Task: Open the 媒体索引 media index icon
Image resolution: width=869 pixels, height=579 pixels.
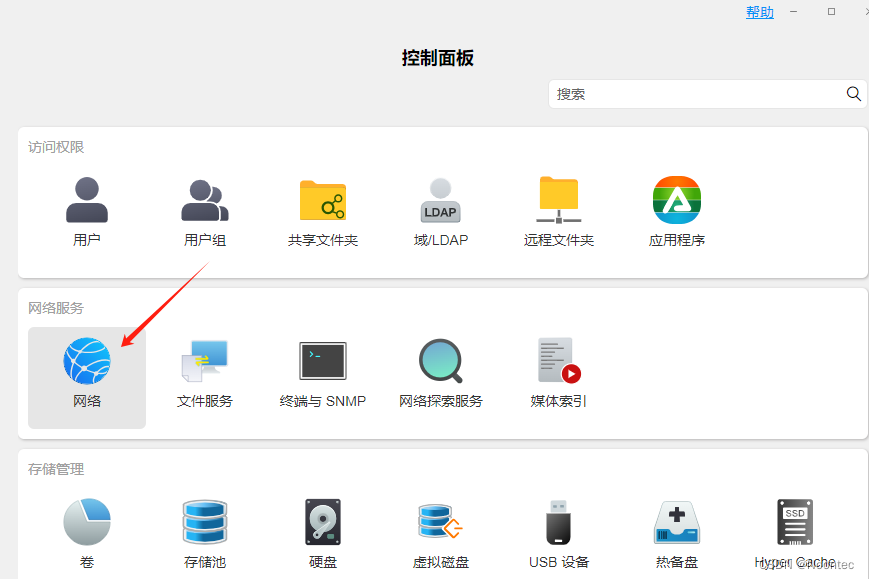Action: tap(559, 361)
